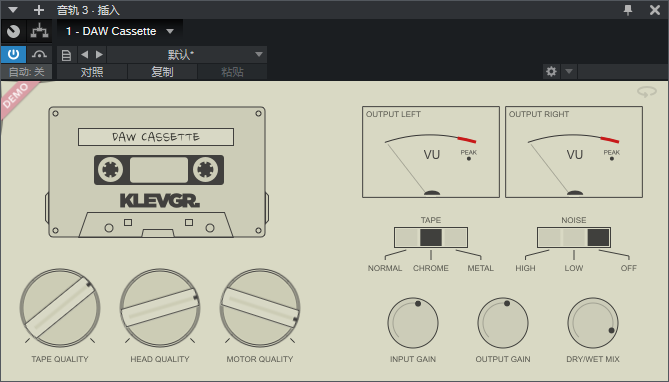Set TAPE switch to CHROME position
Image resolution: width=669 pixels, height=382 pixels.
click(431, 238)
